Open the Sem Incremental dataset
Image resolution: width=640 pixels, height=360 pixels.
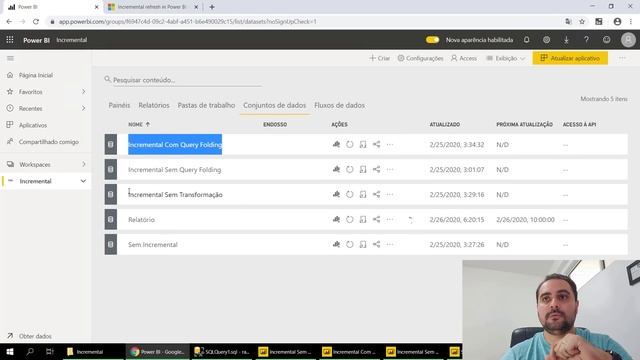click(153, 244)
